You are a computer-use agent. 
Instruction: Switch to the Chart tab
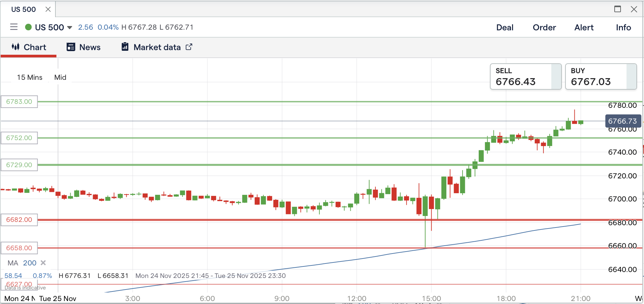(29, 47)
